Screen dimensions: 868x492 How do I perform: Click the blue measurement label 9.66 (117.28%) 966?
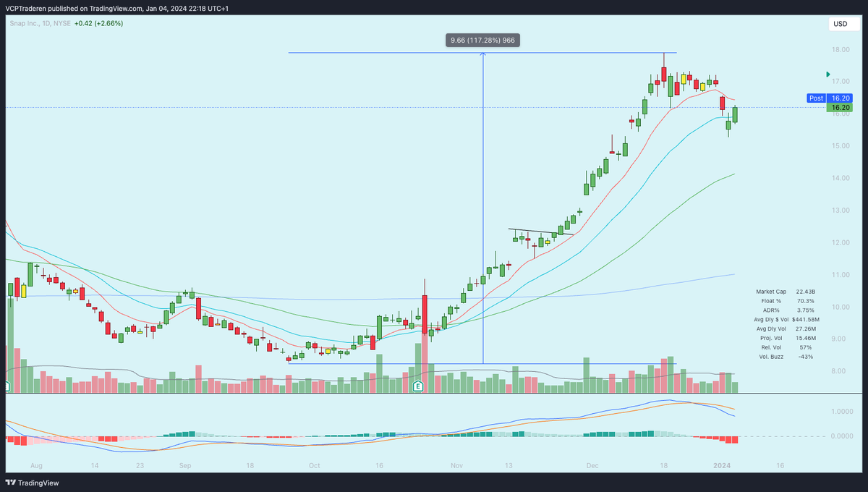(x=482, y=40)
